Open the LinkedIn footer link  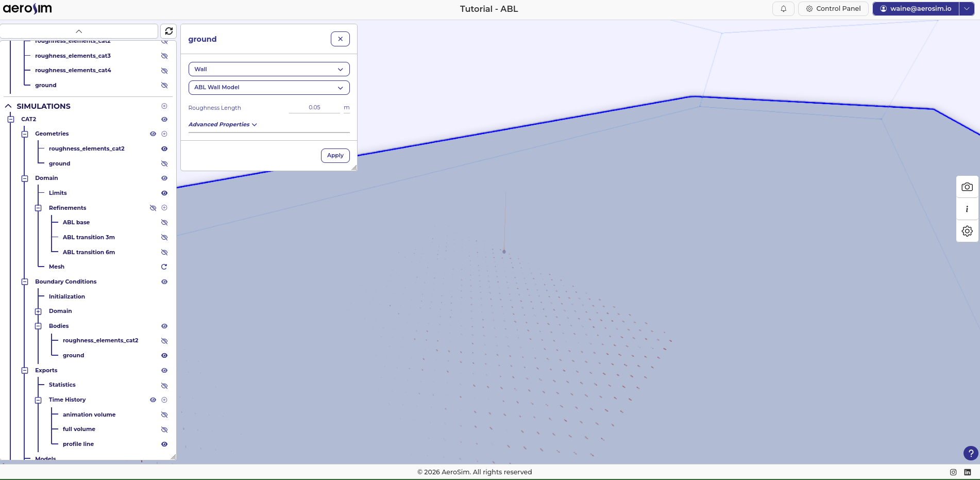(x=967, y=472)
